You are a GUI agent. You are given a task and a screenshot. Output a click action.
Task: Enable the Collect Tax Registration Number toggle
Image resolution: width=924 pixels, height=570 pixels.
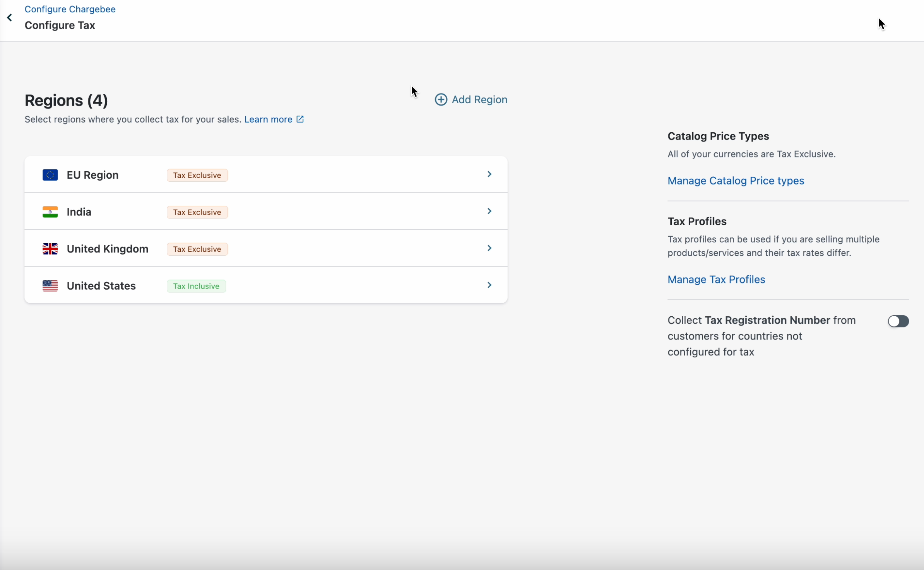(x=898, y=321)
